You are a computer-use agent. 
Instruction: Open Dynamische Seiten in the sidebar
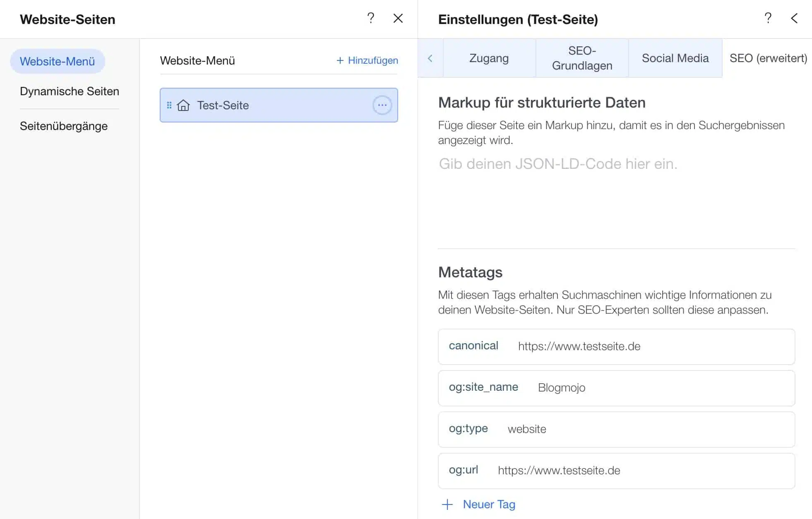[69, 91]
